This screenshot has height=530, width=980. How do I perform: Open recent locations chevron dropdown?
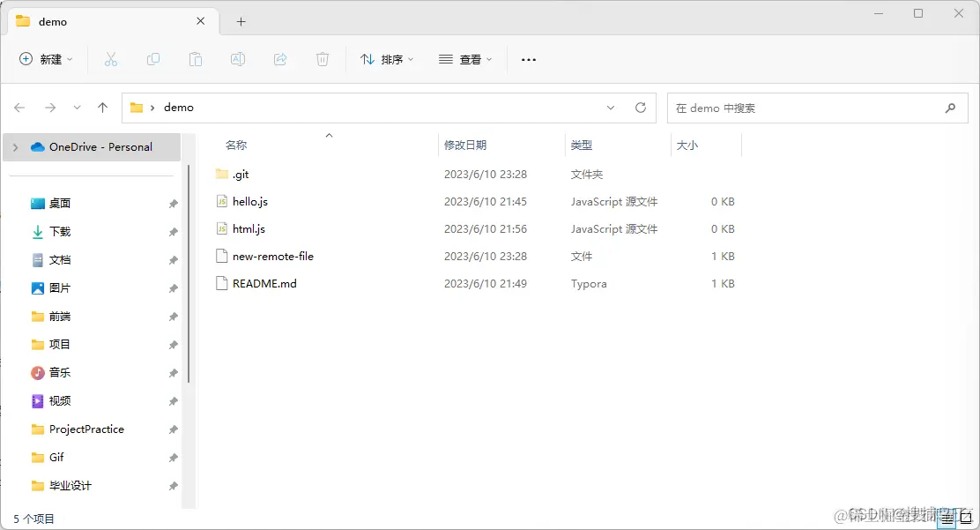[77, 108]
